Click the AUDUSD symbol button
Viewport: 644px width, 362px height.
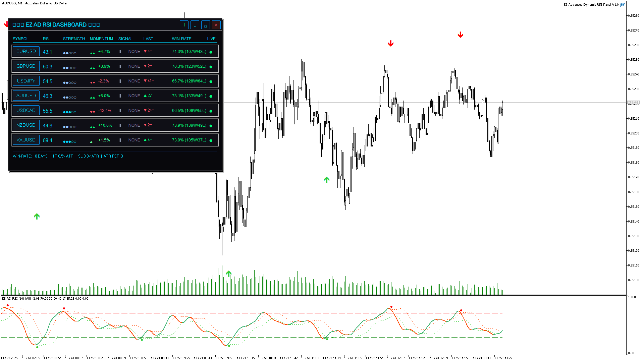coord(26,96)
